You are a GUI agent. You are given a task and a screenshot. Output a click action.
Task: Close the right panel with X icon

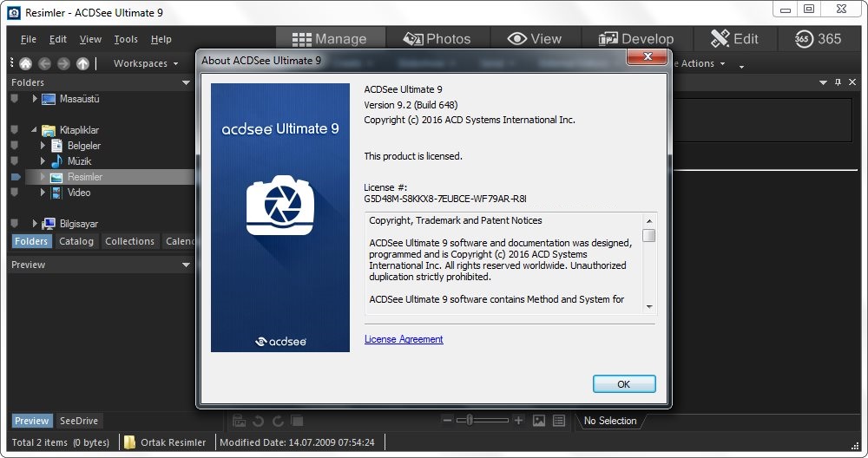coord(852,82)
